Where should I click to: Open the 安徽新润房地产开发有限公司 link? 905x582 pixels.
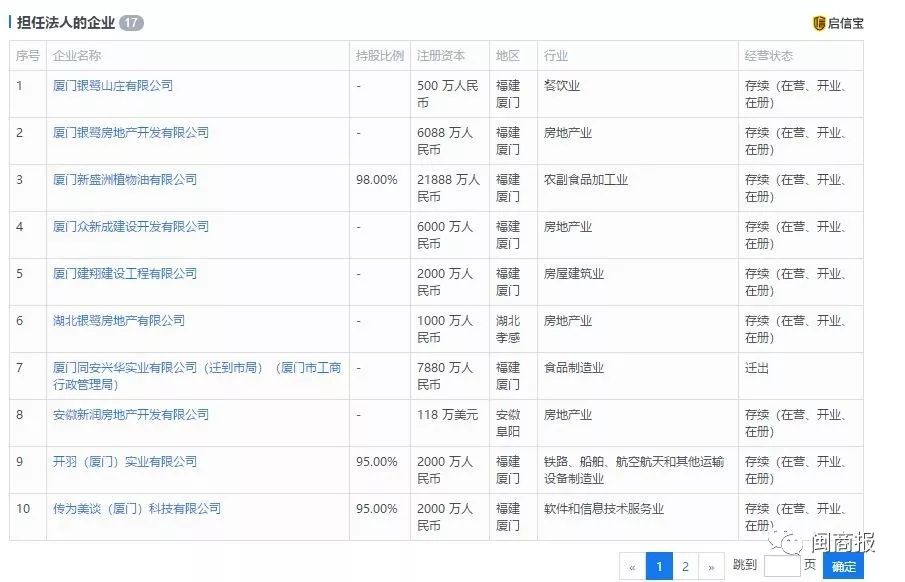(x=125, y=414)
